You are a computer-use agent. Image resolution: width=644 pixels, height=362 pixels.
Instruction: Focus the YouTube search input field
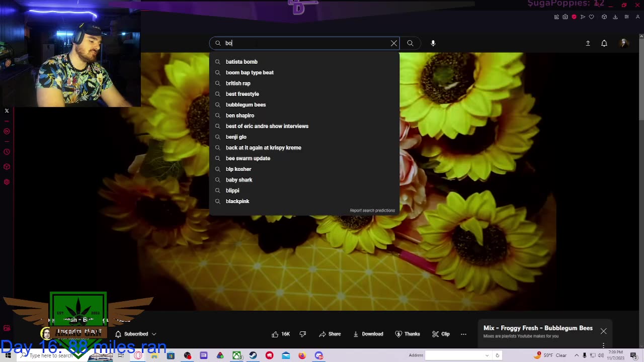[x=305, y=43]
